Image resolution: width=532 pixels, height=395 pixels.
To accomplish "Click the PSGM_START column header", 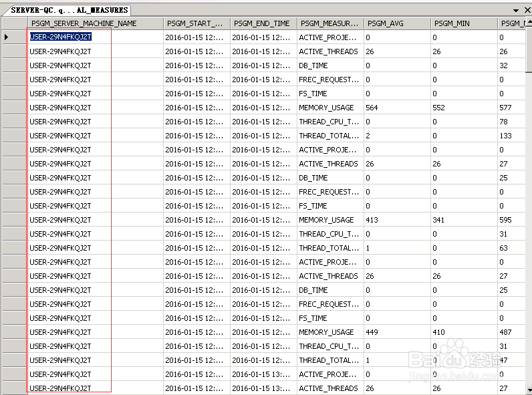I will [x=196, y=23].
